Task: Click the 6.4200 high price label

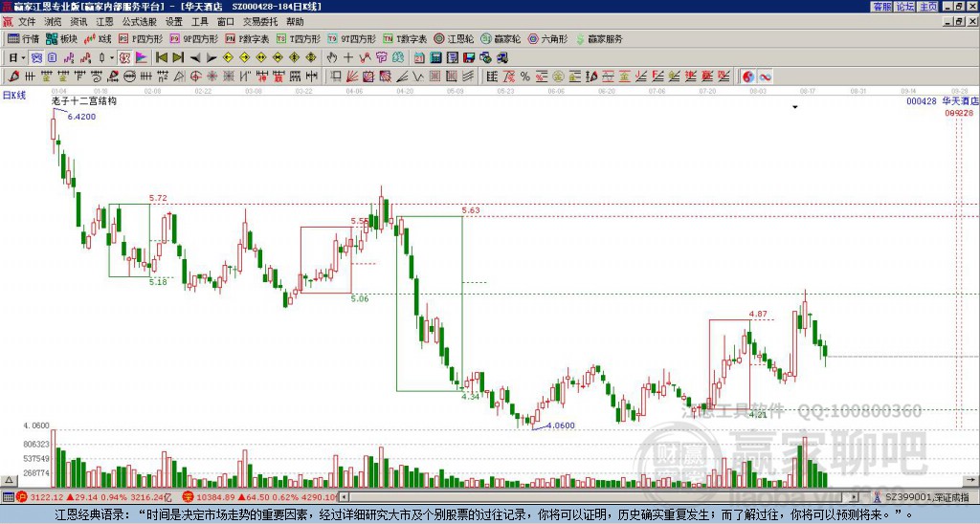Action: 82,117
